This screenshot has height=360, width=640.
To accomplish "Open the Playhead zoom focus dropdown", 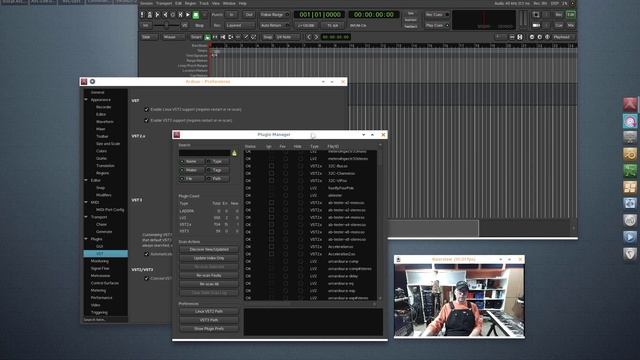I will point(564,37).
